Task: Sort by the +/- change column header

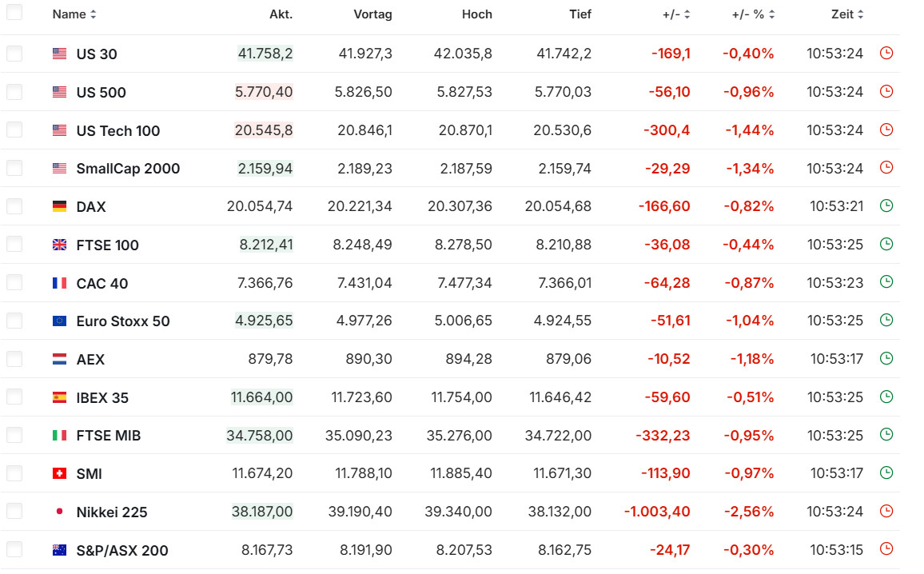Action: pos(676,14)
